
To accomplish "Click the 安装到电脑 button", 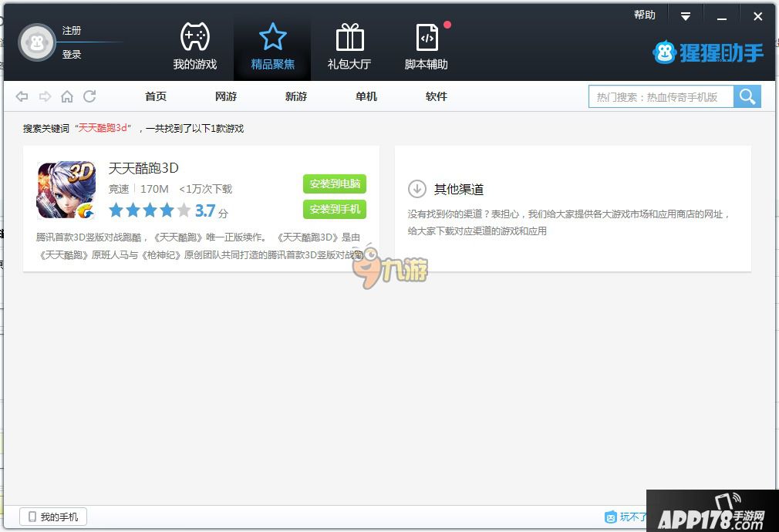I will click(x=335, y=184).
